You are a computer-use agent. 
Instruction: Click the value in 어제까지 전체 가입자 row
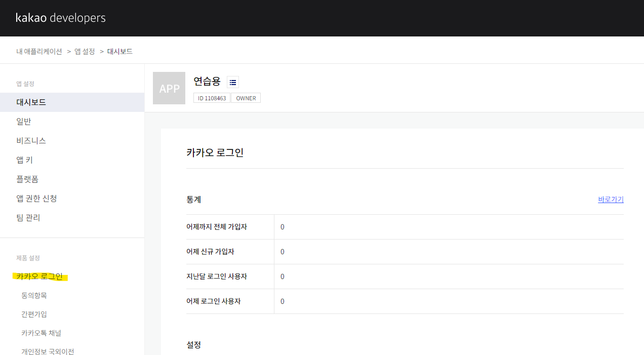(283, 227)
